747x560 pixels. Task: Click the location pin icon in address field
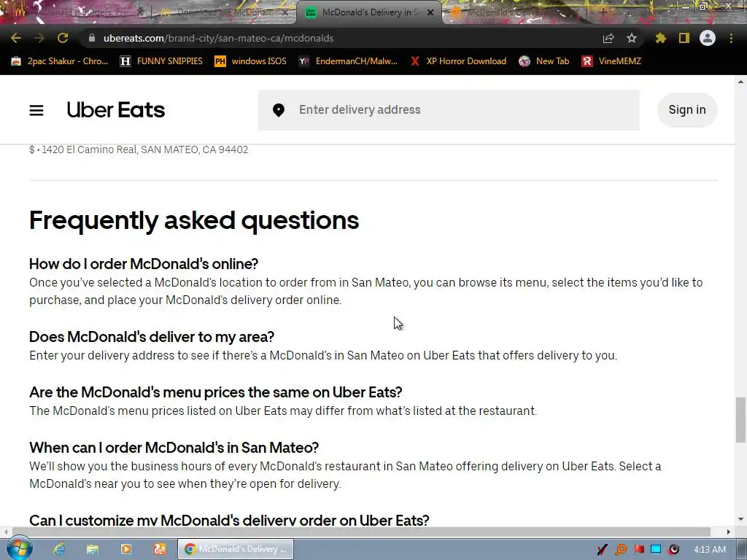(279, 110)
